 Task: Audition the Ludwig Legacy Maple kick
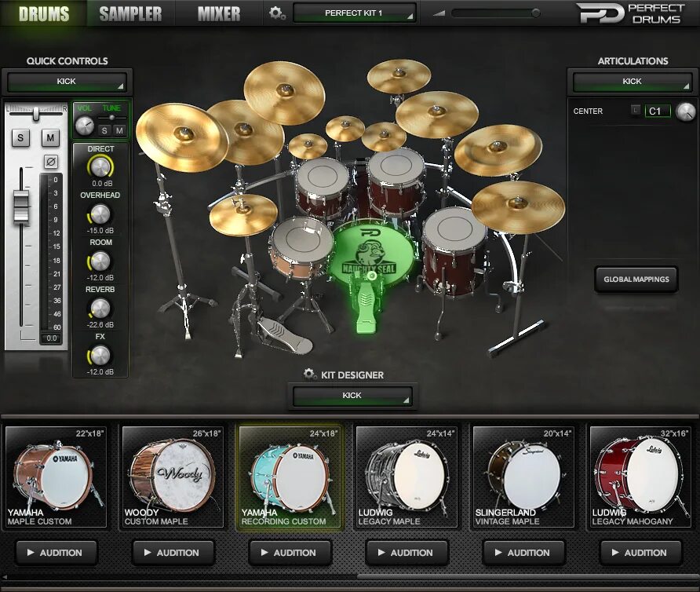pos(407,553)
